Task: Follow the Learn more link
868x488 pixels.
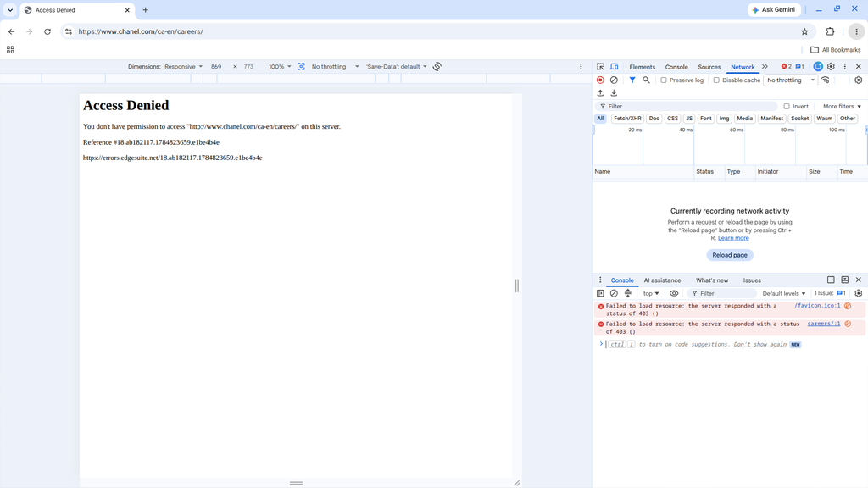Action: [733, 238]
